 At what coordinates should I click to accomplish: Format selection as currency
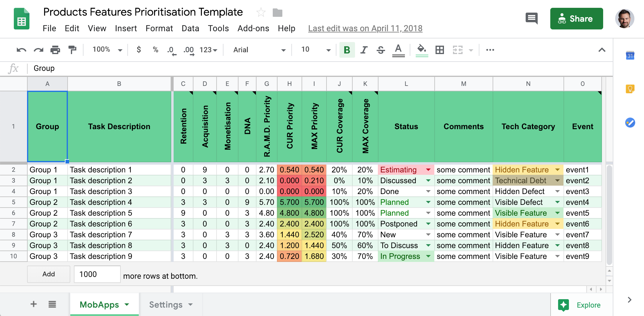coord(138,50)
